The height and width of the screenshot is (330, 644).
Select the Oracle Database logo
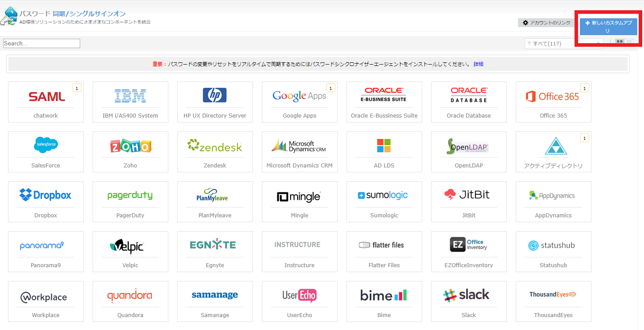point(469,95)
